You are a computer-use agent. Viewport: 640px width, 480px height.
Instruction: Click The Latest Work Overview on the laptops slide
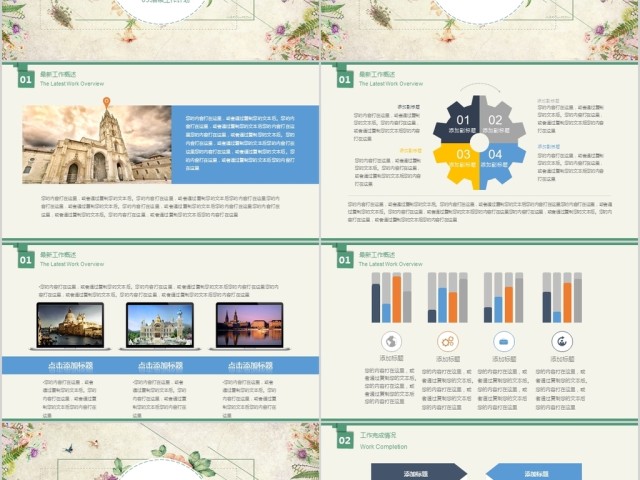(72, 264)
